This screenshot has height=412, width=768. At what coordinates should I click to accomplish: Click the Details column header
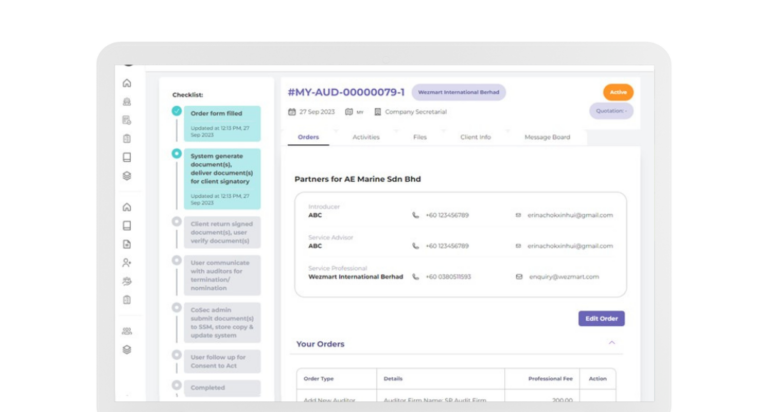point(393,379)
